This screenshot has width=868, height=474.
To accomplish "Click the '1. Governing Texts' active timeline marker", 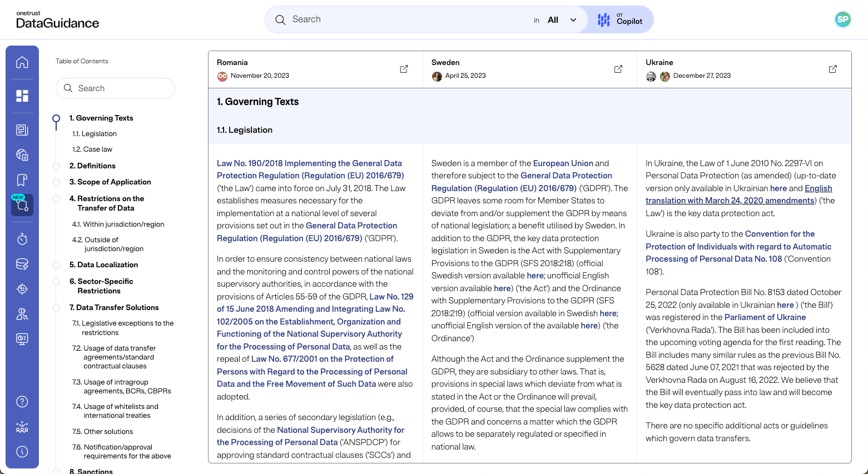I will point(56,118).
